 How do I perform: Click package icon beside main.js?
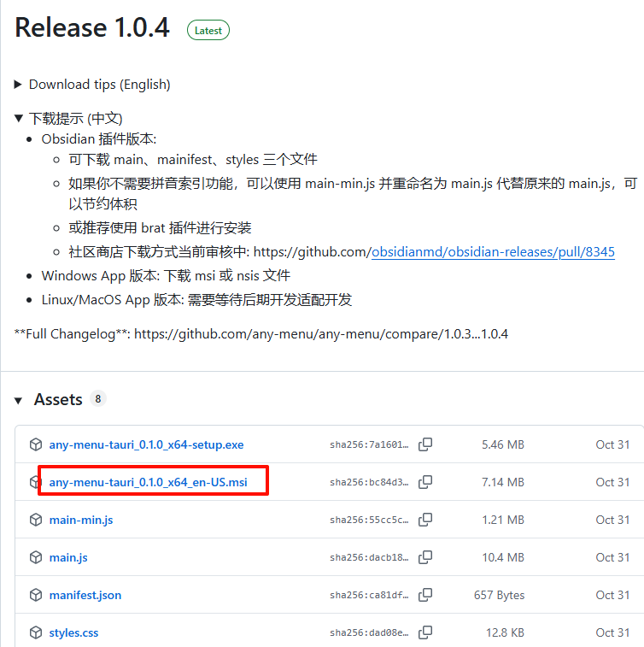tap(36, 557)
